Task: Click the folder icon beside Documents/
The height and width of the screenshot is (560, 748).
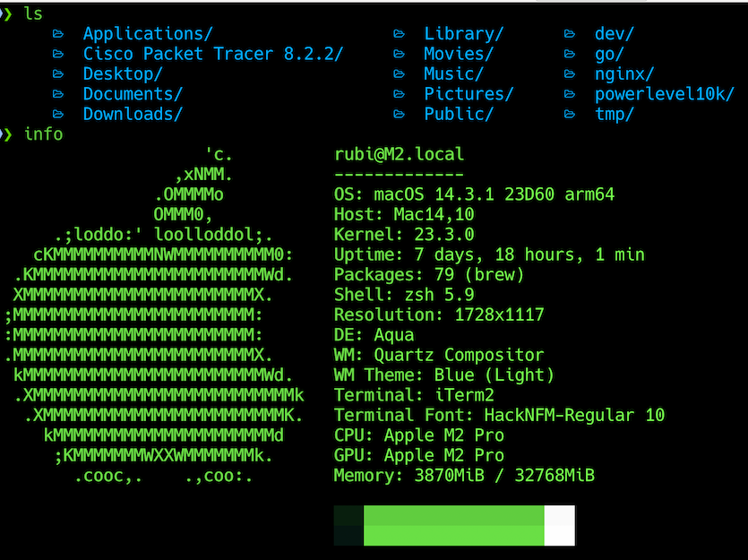Action: pos(58,94)
